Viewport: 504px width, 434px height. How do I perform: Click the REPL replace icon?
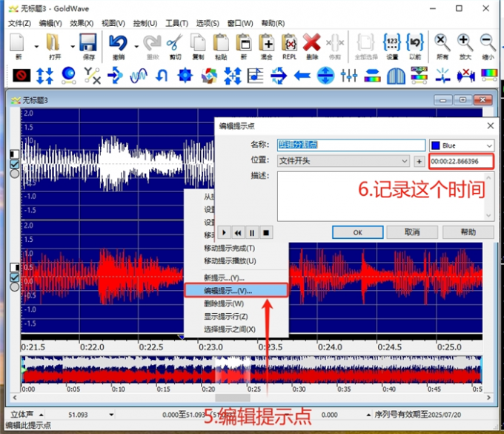click(x=289, y=47)
